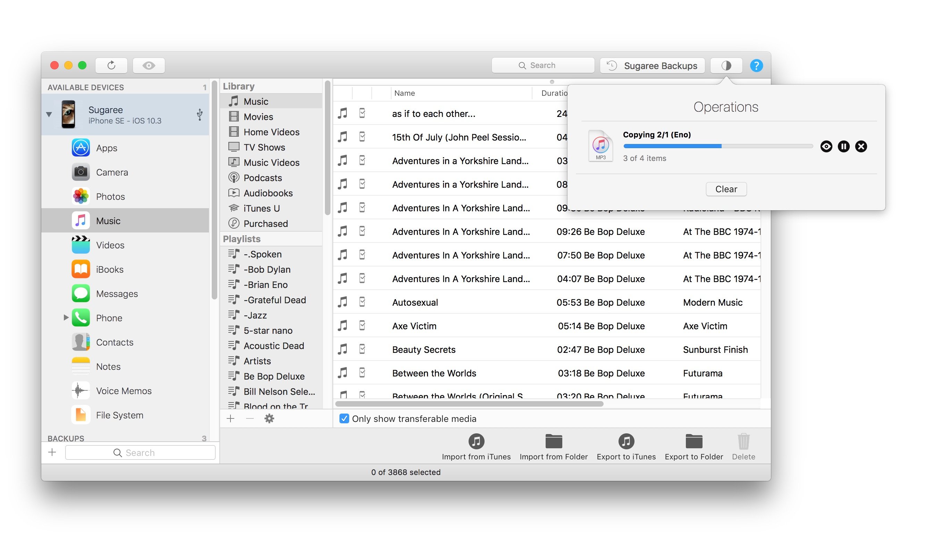This screenshot has width=950, height=560.
Task: Open File System in the device sidebar
Action: pyautogui.click(x=125, y=415)
